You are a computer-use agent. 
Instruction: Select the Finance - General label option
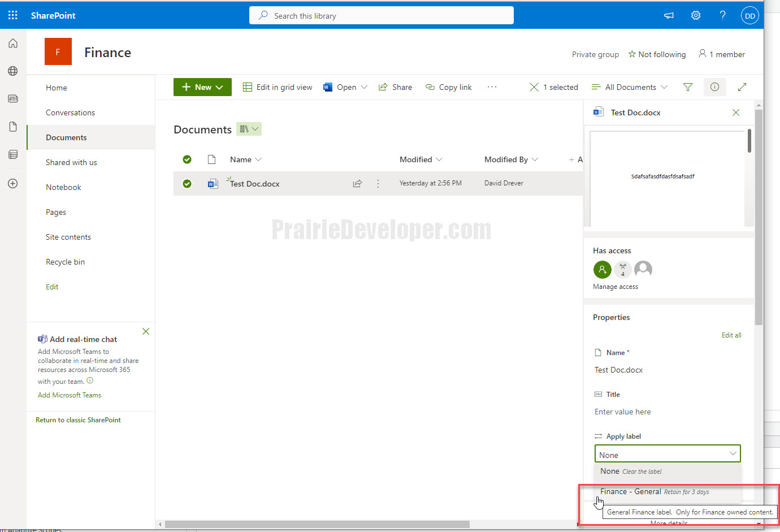pos(667,492)
